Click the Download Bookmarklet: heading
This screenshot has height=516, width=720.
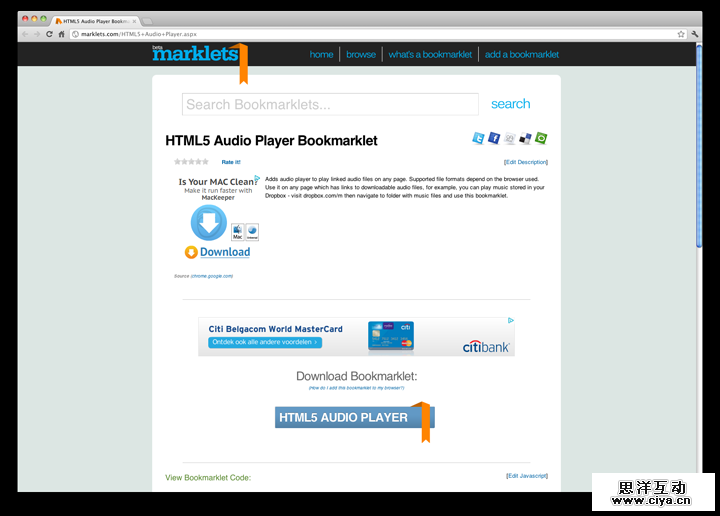[357, 376]
